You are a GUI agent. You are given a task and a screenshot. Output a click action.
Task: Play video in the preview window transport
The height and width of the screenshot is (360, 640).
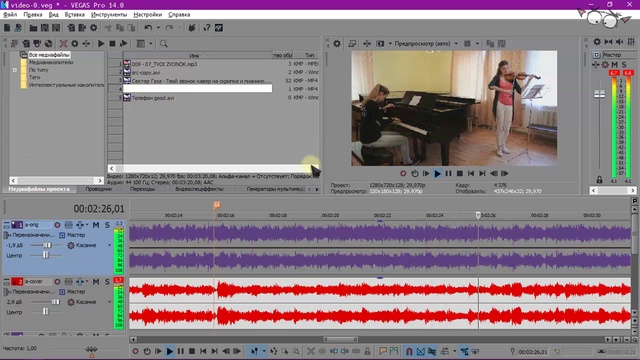pos(437,173)
